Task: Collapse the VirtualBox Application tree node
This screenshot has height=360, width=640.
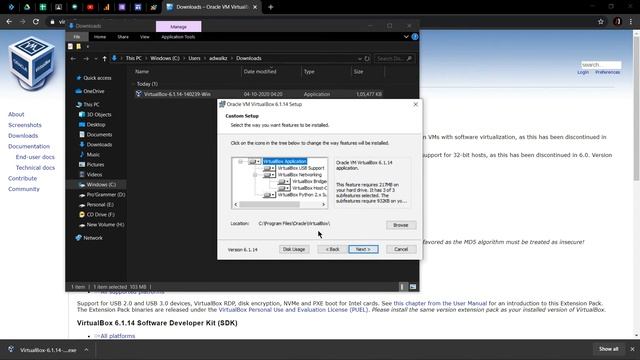Action: point(240,162)
